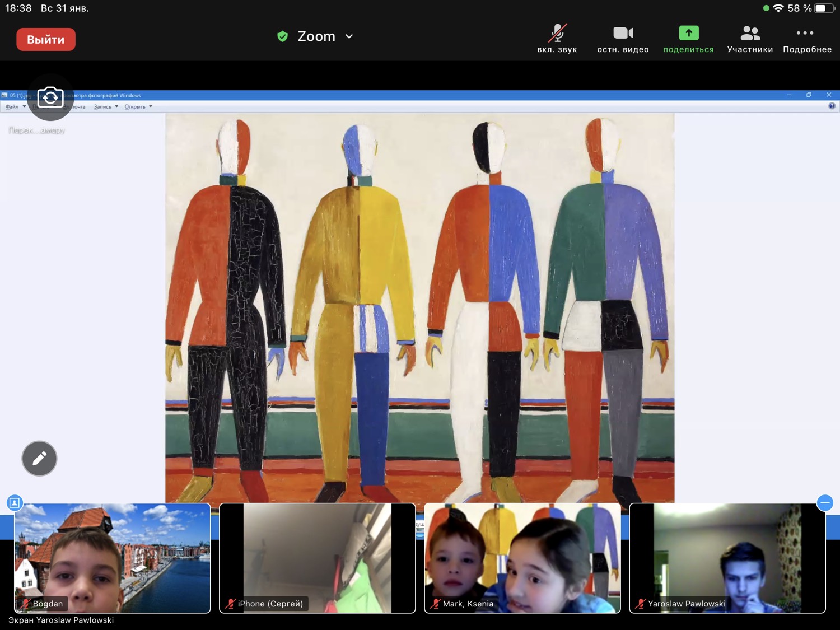This screenshot has width=840, height=630.
Task: Click the blue help question mark icon
Action: click(832, 106)
